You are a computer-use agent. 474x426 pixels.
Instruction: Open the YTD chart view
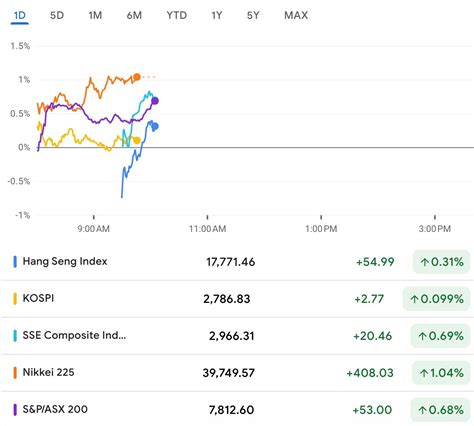click(177, 15)
